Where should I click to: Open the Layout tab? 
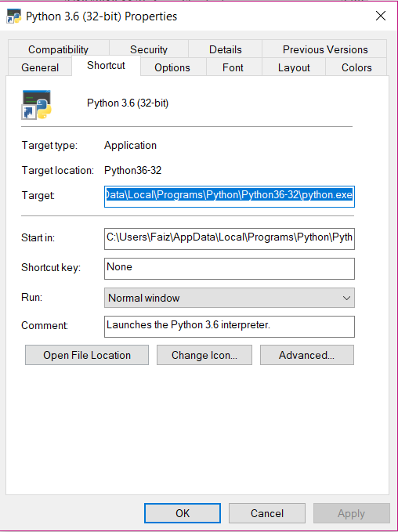tap(294, 67)
